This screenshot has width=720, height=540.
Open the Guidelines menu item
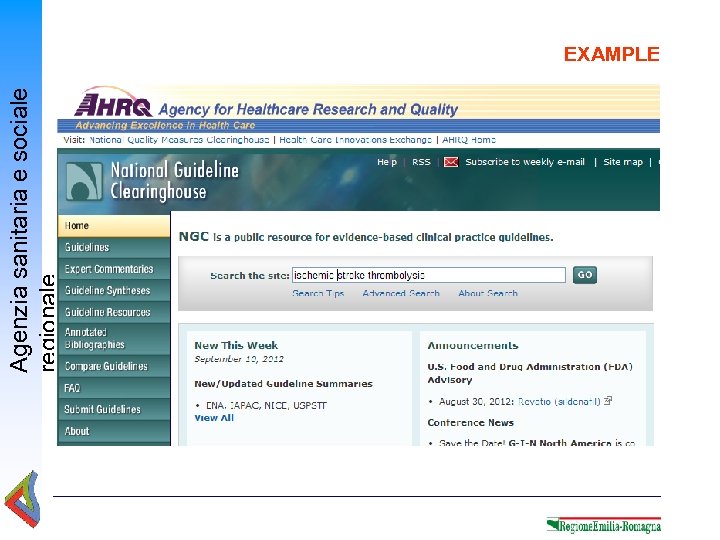114,248
